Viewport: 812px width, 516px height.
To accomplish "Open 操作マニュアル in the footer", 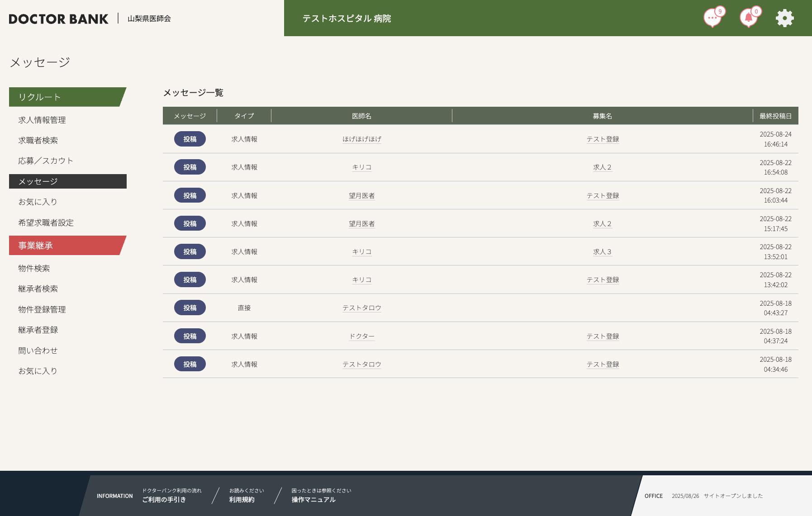I will (313, 499).
